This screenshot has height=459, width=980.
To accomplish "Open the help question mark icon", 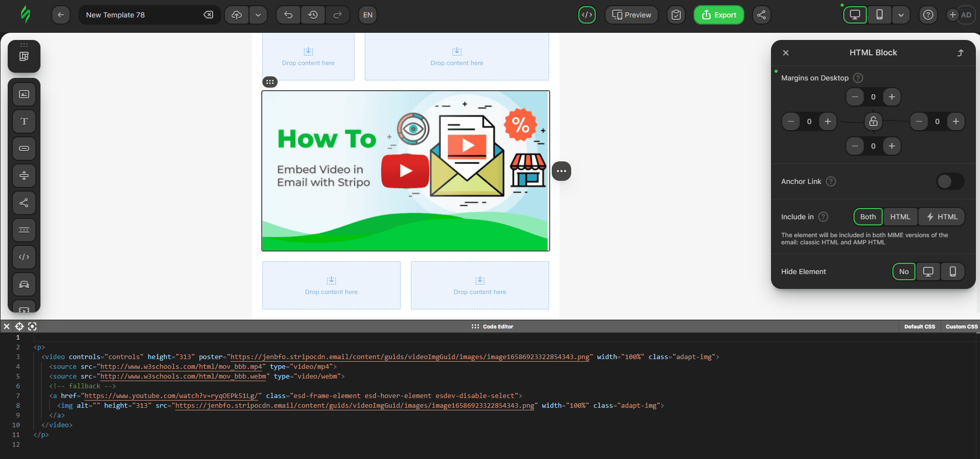I will coord(928,15).
